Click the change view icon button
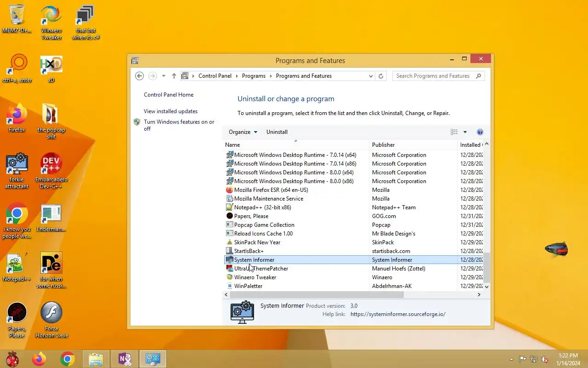Screen dimensions: 588x368 point(454,132)
